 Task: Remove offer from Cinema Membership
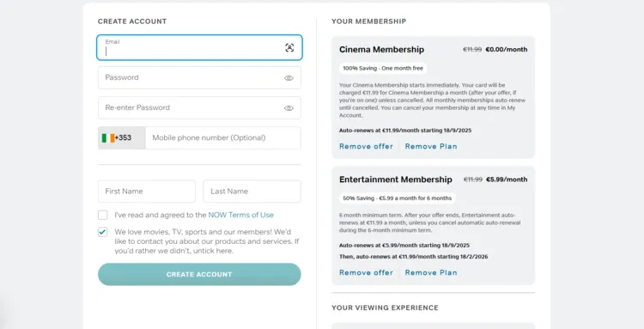pos(366,146)
